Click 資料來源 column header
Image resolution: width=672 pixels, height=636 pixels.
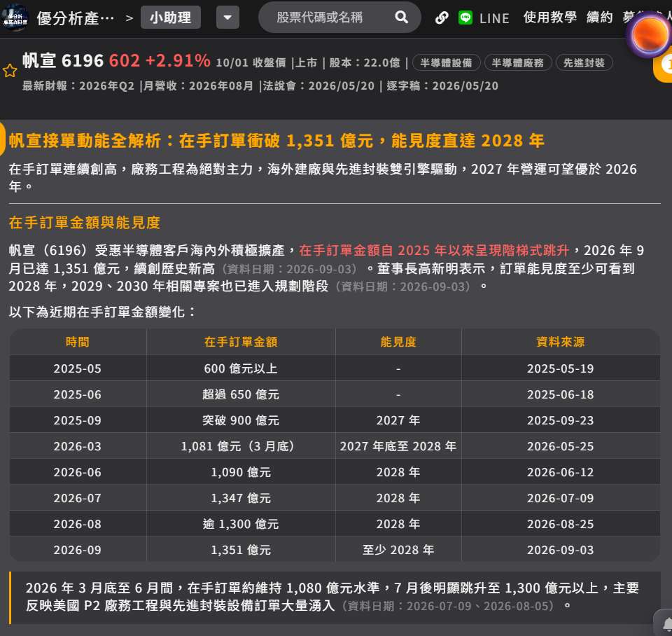coord(561,342)
